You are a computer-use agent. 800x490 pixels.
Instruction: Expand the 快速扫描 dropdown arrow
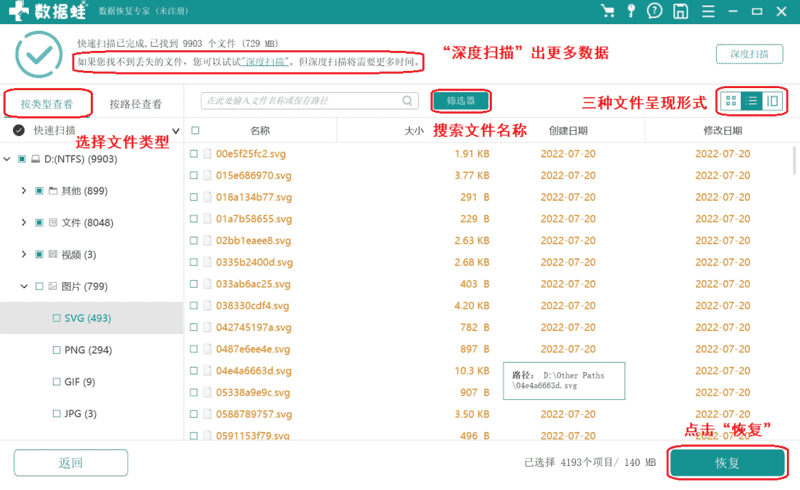pos(176,131)
